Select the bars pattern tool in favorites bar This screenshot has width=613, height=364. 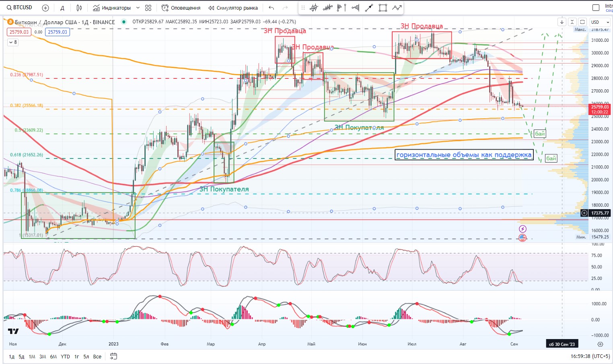pos(328,8)
